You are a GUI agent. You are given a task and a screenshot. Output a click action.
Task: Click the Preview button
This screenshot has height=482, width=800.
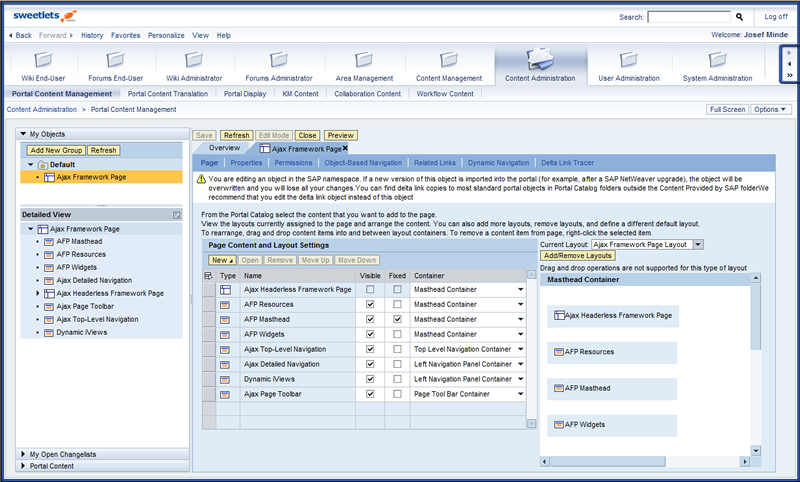point(340,135)
